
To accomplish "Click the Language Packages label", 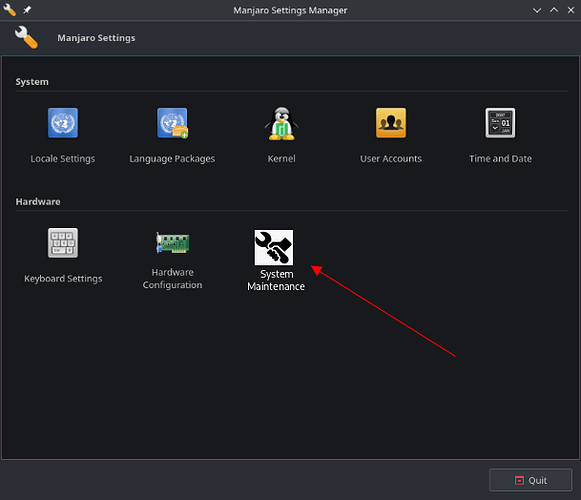I will coord(172,159).
